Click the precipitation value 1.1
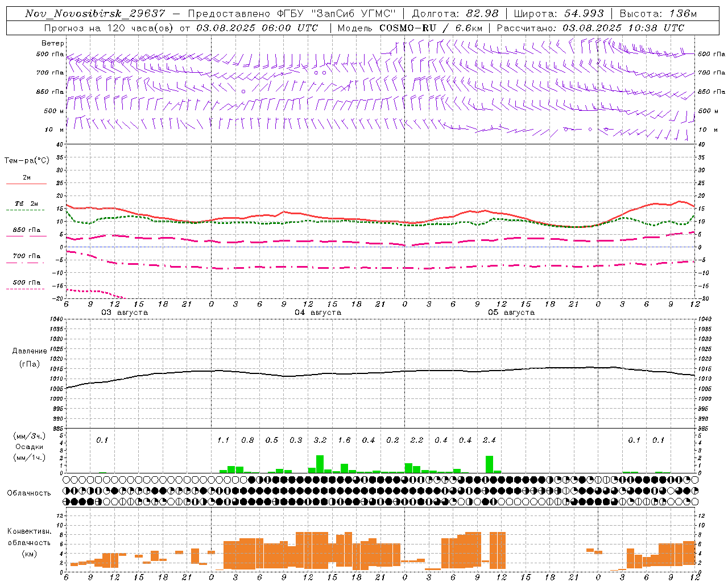The width and height of the screenshot is (728, 582). 223,440
